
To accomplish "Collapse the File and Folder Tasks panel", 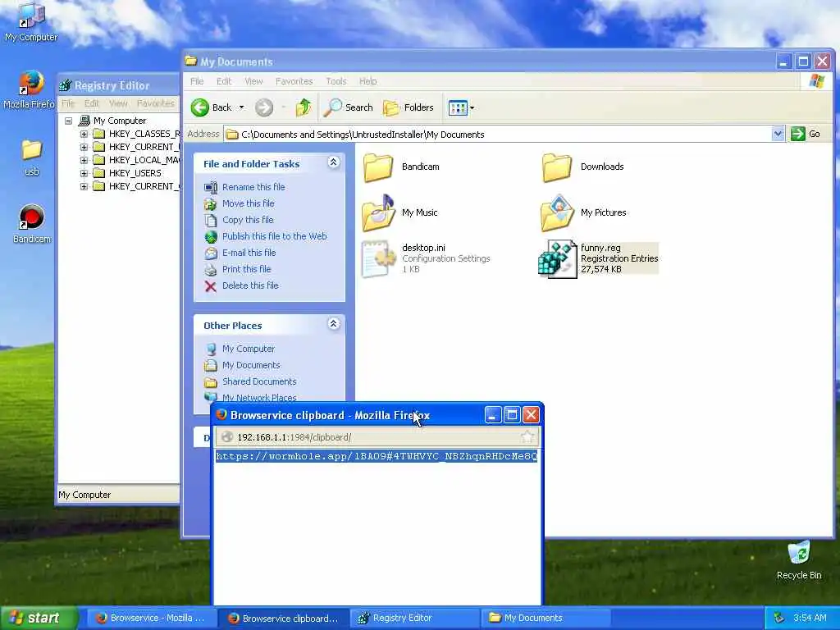I will [333, 162].
